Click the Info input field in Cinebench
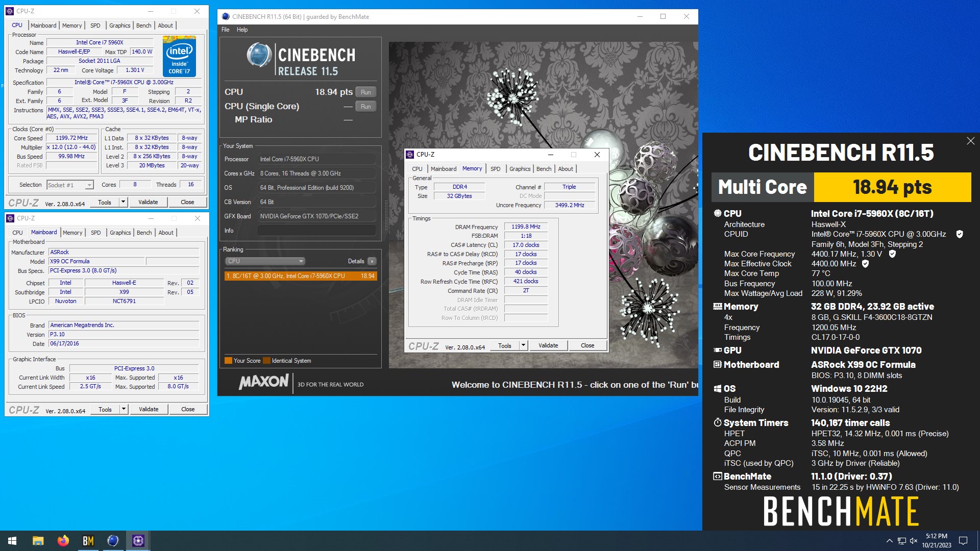 (x=317, y=231)
